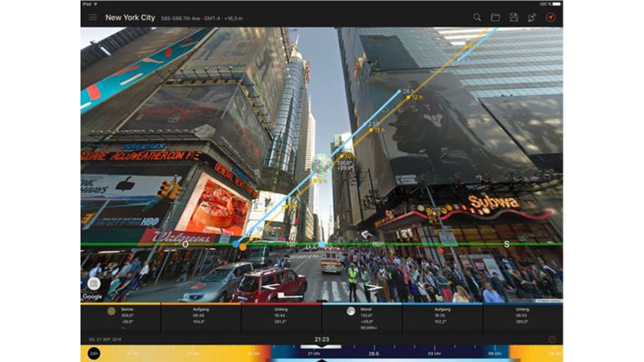Tap the sunrise Aufgang 06:48 cell
Screen dimensions: 644x362
click(201, 316)
